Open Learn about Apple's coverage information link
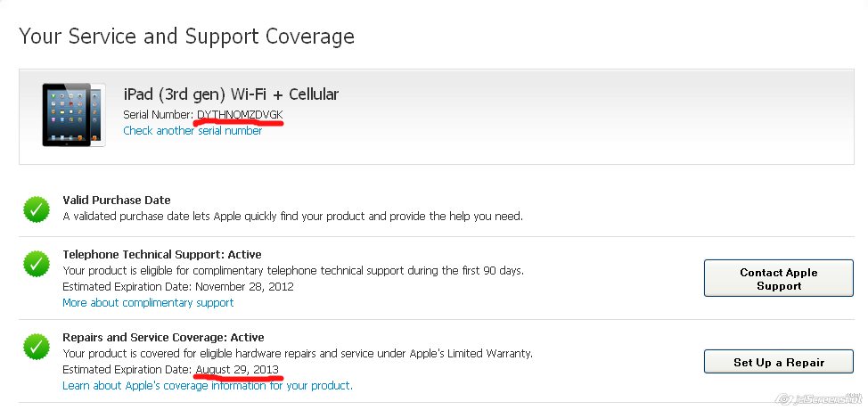This screenshot has width=868, height=410. (x=208, y=385)
